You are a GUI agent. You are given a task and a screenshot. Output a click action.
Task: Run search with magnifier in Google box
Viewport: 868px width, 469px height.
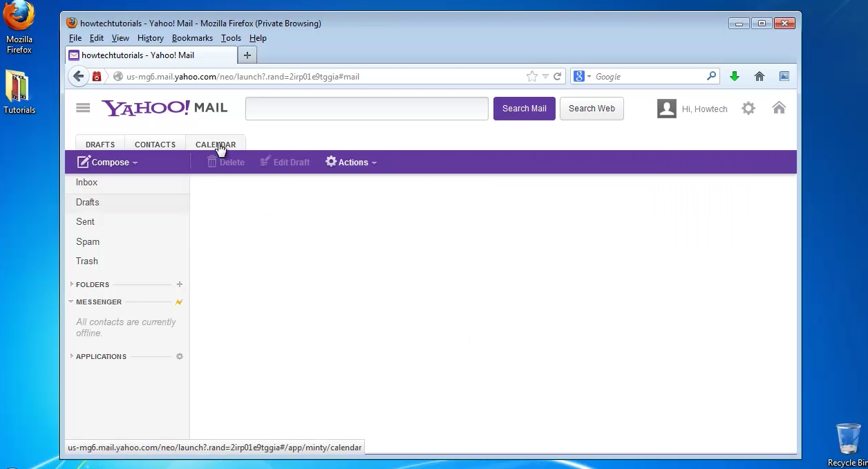tap(711, 77)
